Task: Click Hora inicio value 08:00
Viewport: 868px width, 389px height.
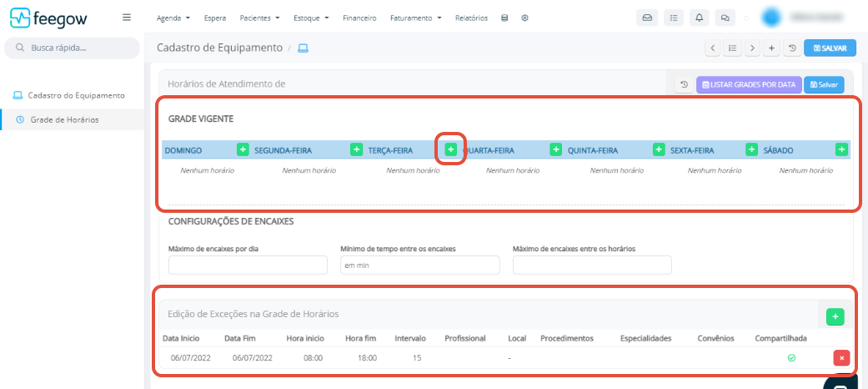Action: click(314, 358)
